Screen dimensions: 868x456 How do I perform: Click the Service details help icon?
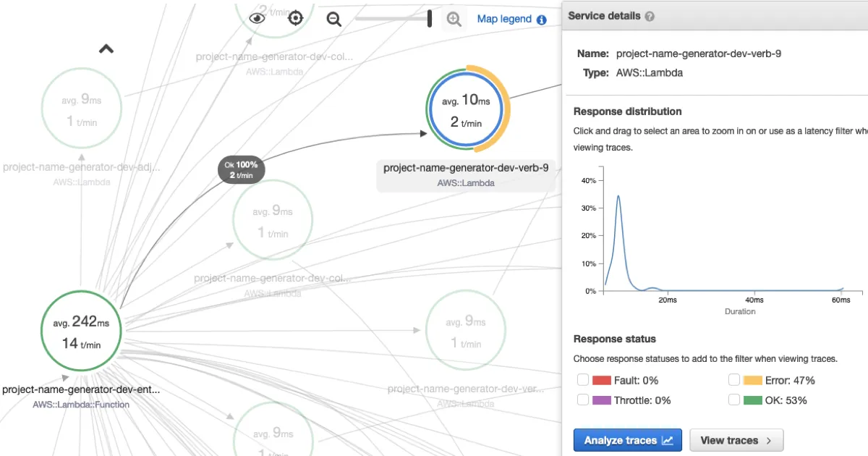click(650, 16)
